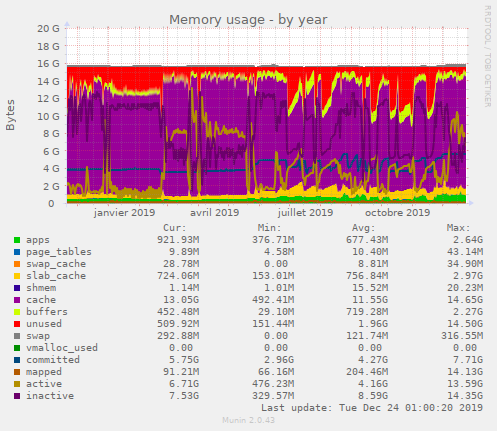Select the 'shmem' legend label
This screenshot has width=497, height=431.
[x=41, y=288]
